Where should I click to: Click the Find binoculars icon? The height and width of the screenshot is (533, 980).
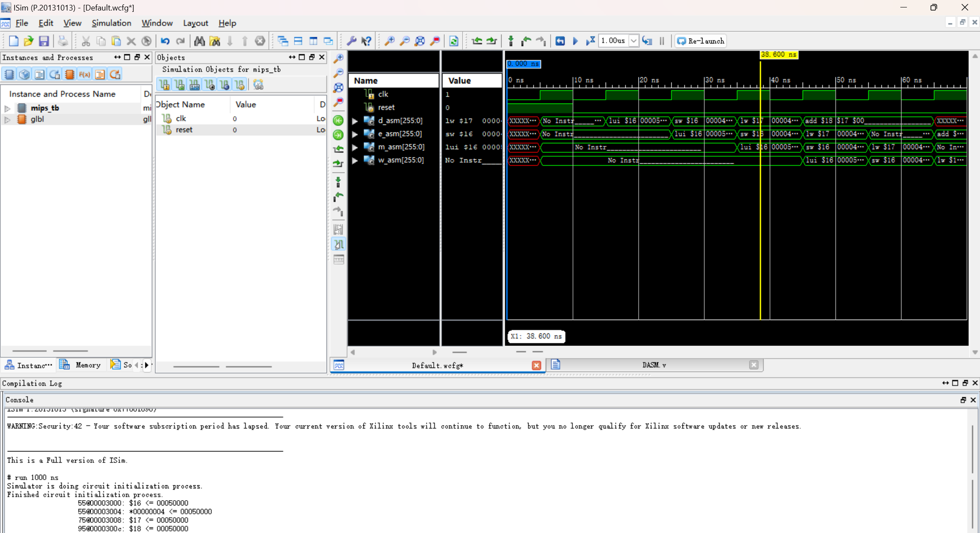click(200, 41)
